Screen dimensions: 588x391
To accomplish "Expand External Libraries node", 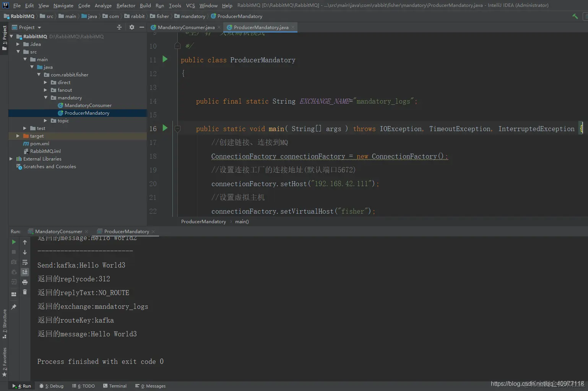I will pyautogui.click(x=11, y=159).
